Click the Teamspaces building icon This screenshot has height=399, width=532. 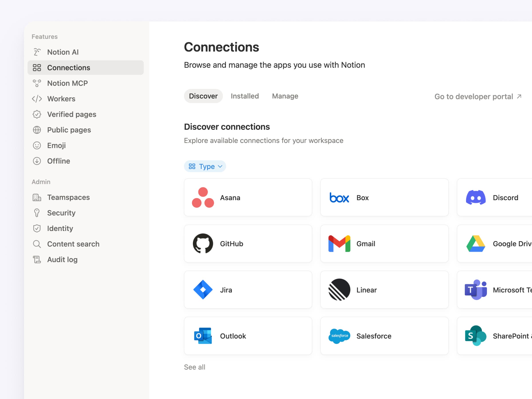tap(37, 198)
